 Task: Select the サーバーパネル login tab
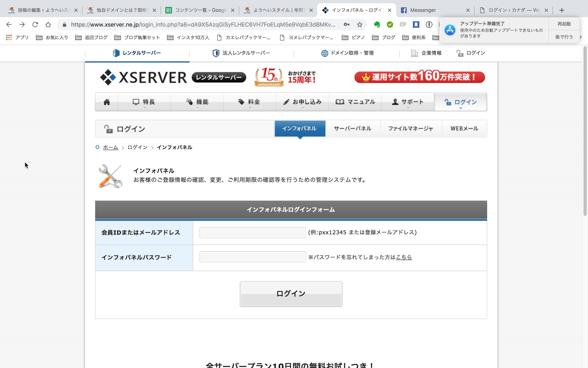pos(353,129)
